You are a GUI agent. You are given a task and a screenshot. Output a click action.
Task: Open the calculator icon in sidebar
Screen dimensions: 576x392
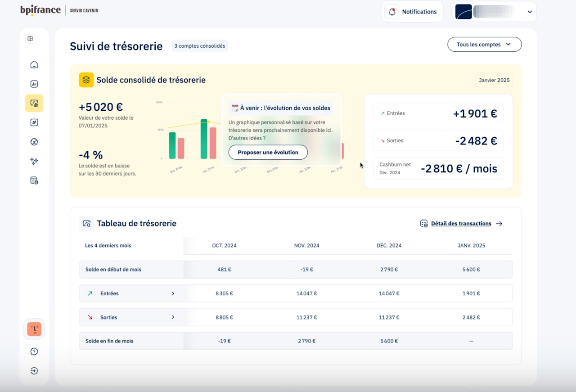(x=34, y=180)
